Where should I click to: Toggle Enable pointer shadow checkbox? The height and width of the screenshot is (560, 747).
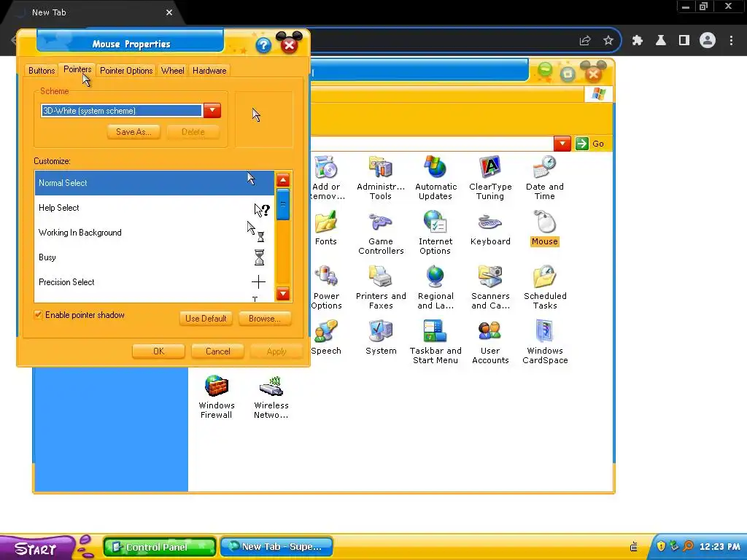tap(38, 315)
